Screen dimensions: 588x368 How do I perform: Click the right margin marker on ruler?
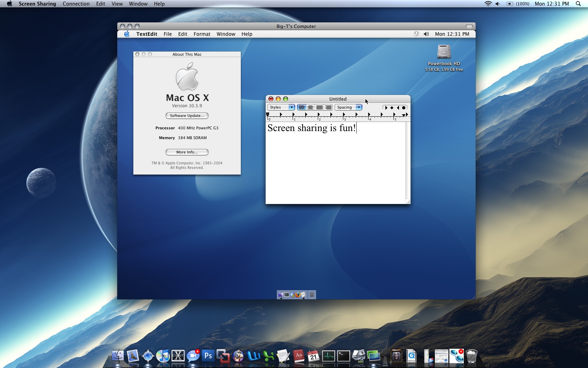(404, 115)
